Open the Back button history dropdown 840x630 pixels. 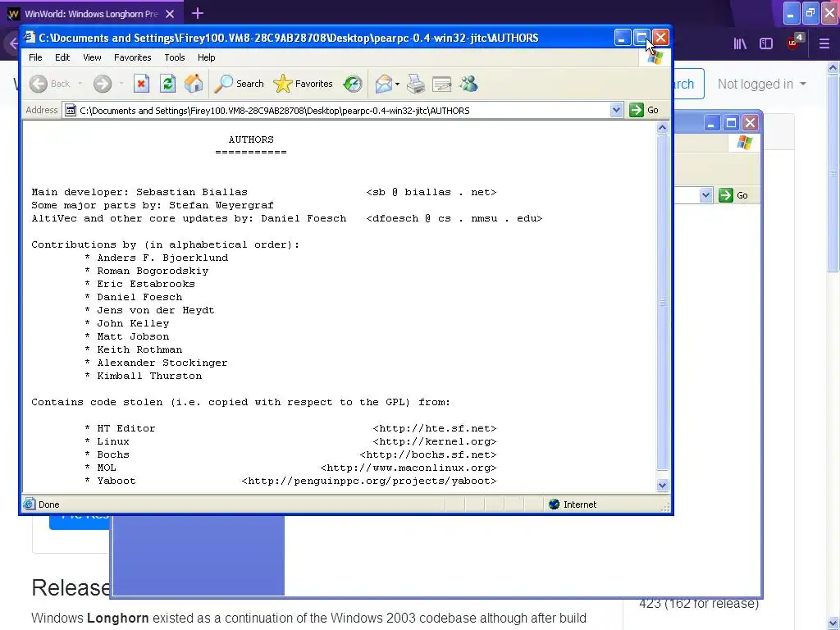pos(80,84)
